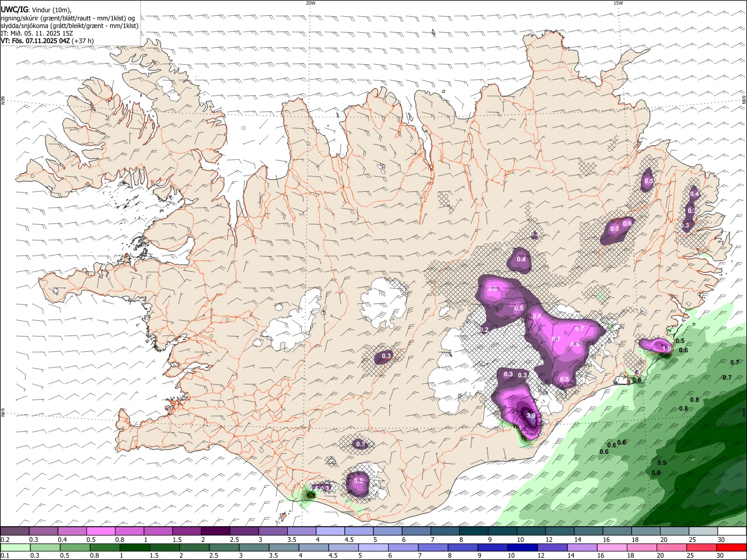Click the navy blue swatch labeled 10 in the lower legend

pyautogui.click(x=522, y=547)
